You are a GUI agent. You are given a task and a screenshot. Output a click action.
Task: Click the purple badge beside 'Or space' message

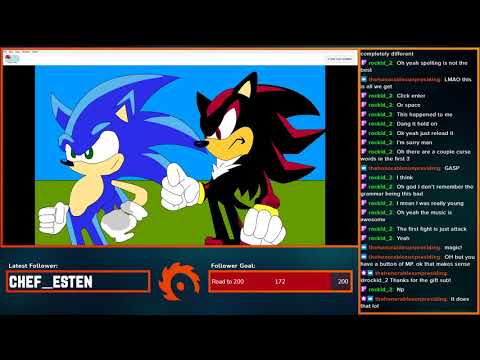click(x=364, y=105)
